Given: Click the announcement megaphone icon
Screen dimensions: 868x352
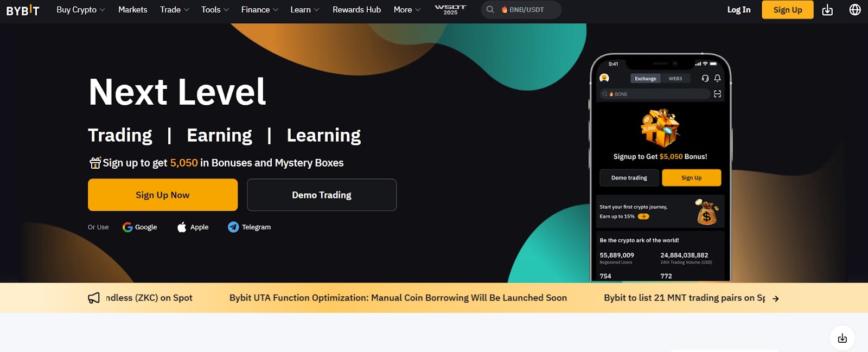Looking at the screenshot, I should coord(94,298).
